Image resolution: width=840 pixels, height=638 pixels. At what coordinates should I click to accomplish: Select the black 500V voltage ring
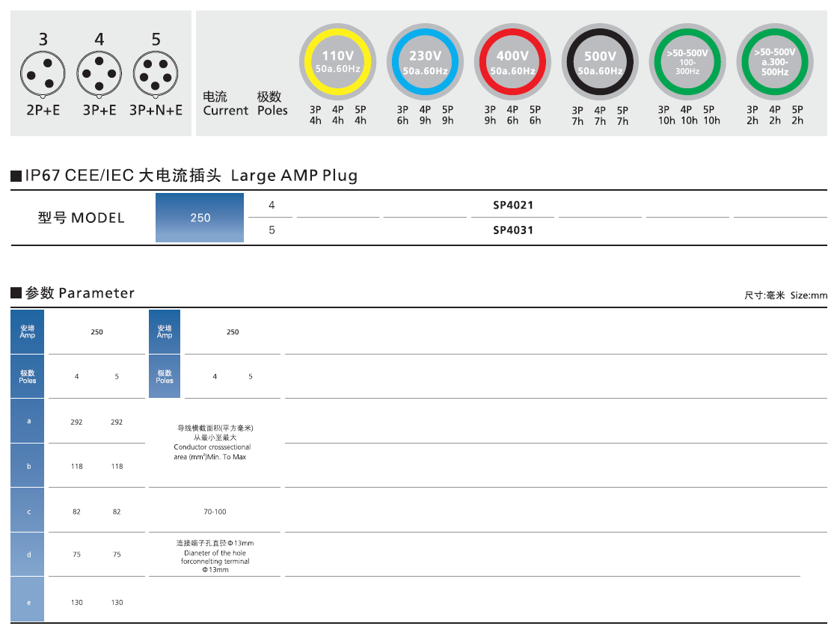(600, 61)
